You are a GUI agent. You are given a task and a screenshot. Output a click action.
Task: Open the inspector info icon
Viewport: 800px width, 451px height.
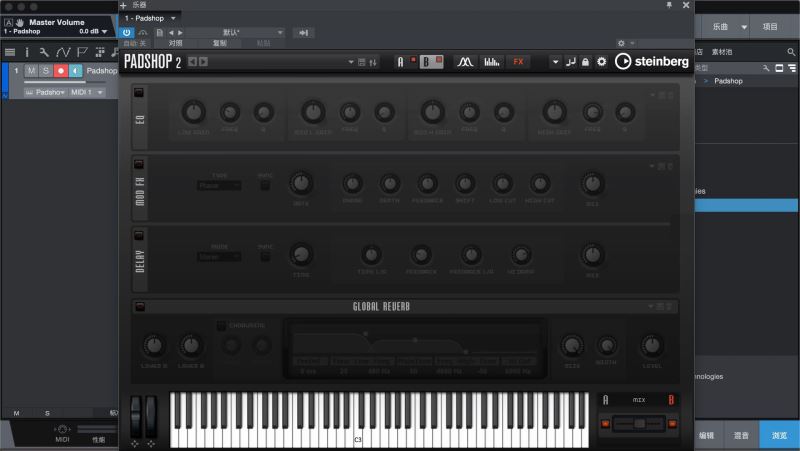point(27,52)
